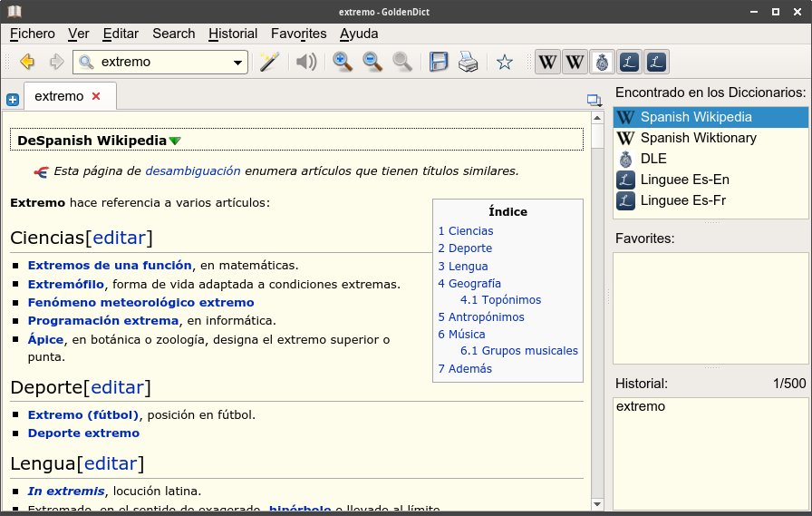Zoom in with the plus magnifier

(x=343, y=63)
